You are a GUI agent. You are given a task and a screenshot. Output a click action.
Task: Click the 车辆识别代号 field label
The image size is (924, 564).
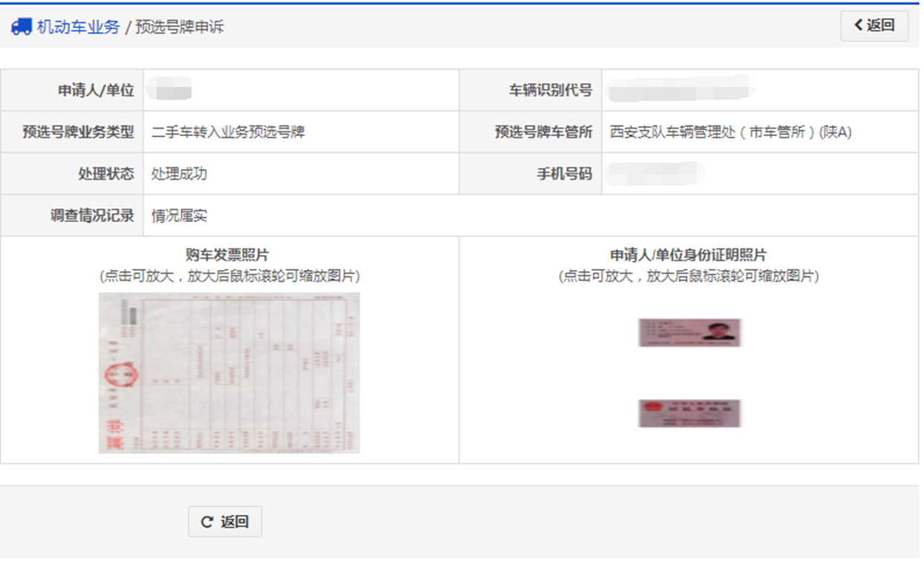(x=550, y=91)
